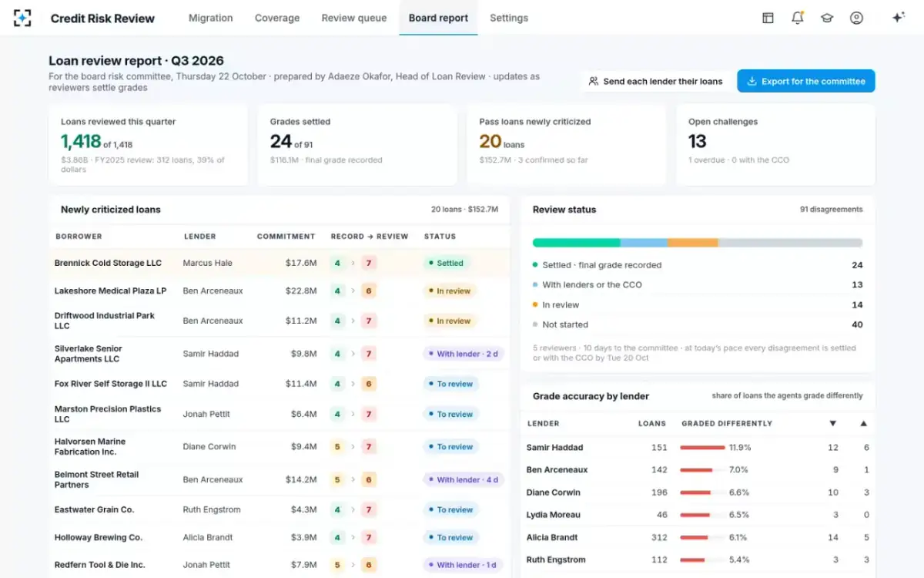
Task: Open the Grades settled card
Action: pyautogui.click(x=357, y=145)
